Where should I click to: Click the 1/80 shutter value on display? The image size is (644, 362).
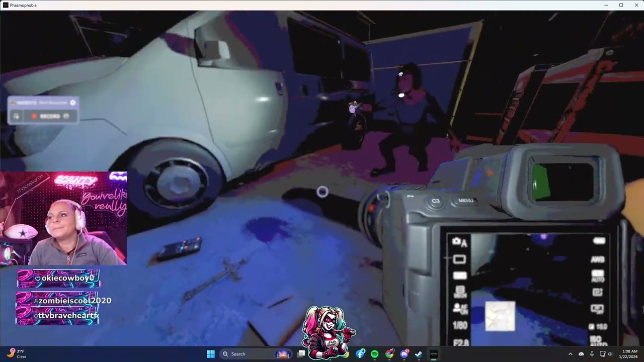click(460, 326)
